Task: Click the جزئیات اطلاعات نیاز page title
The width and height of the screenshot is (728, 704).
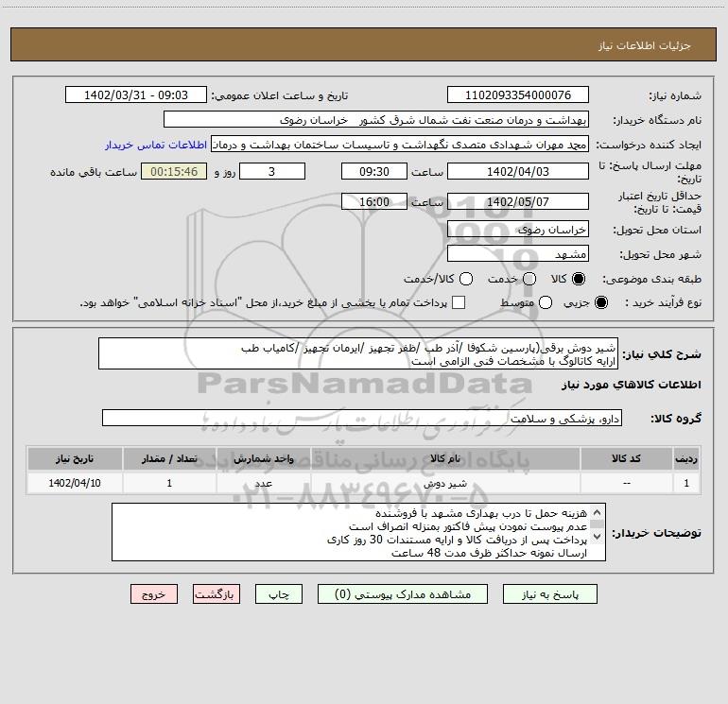Action: [x=644, y=45]
